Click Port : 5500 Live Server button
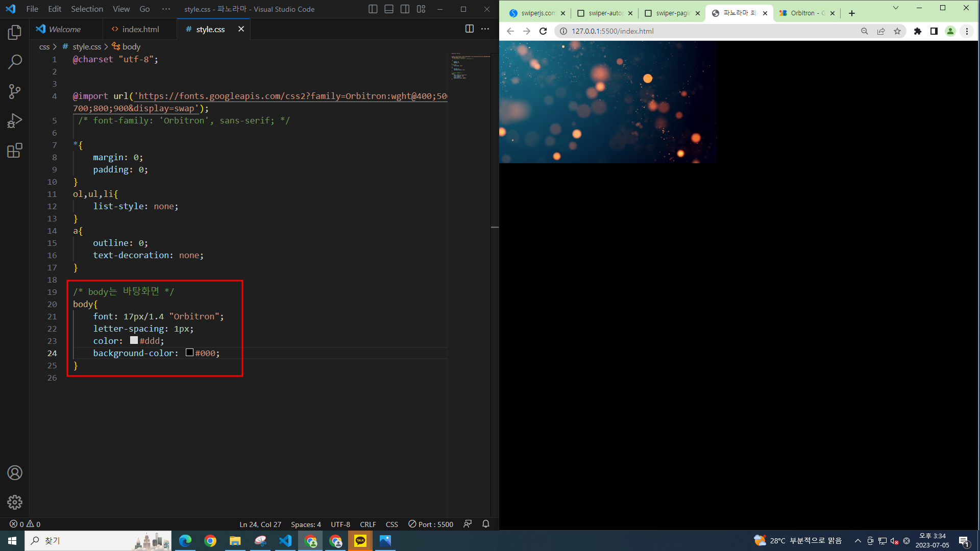Image resolution: width=980 pixels, height=551 pixels. pyautogui.click(x=431, y=524)
